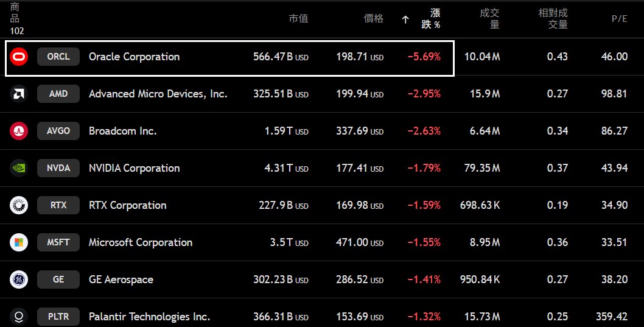Click the Oracle red logo icon
Image resolution: width=644 pixels, height=327 pixels.
point(19,57)
